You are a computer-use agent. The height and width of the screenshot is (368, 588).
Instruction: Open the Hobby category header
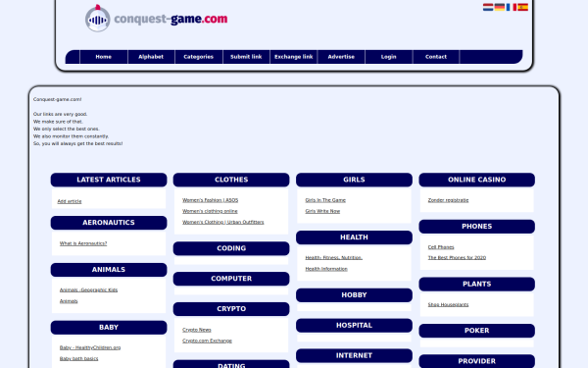pyautogui.click(x=354, y=295)
